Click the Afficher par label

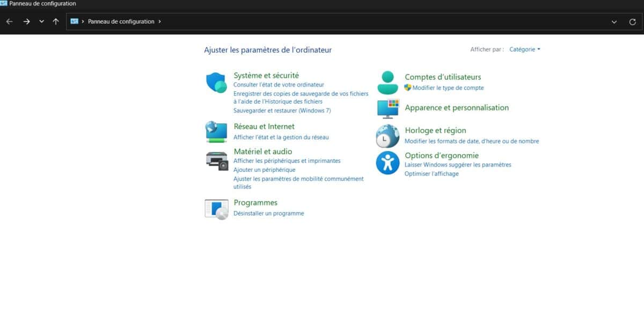[x=487, y=49]
